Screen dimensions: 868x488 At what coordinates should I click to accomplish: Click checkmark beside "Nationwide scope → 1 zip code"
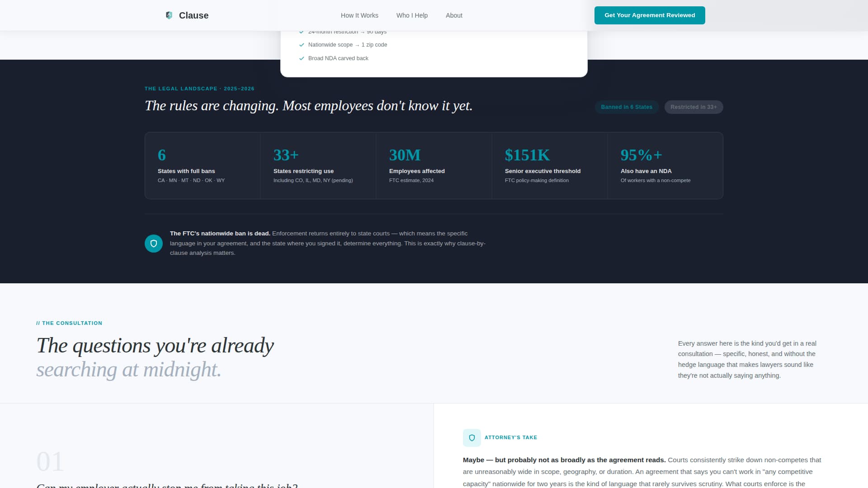(x=302, y=45)
